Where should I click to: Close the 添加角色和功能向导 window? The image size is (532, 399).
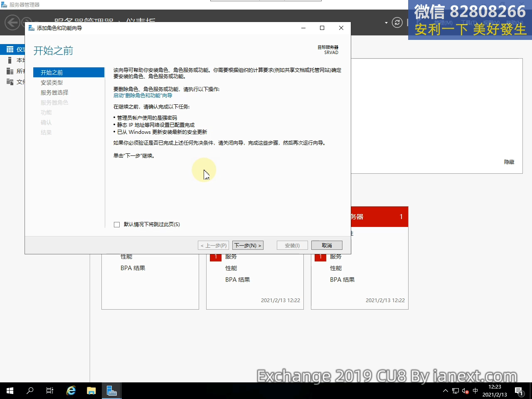341,28
